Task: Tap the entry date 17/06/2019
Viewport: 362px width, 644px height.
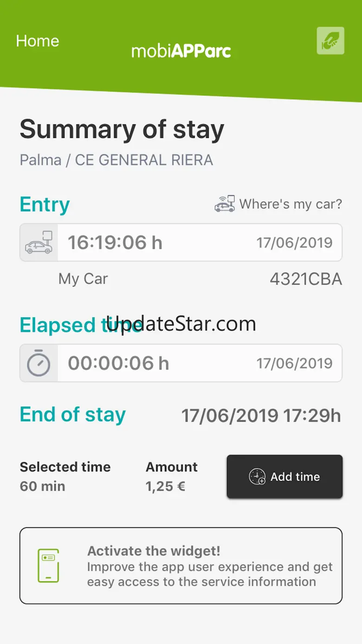Action: 294,242
